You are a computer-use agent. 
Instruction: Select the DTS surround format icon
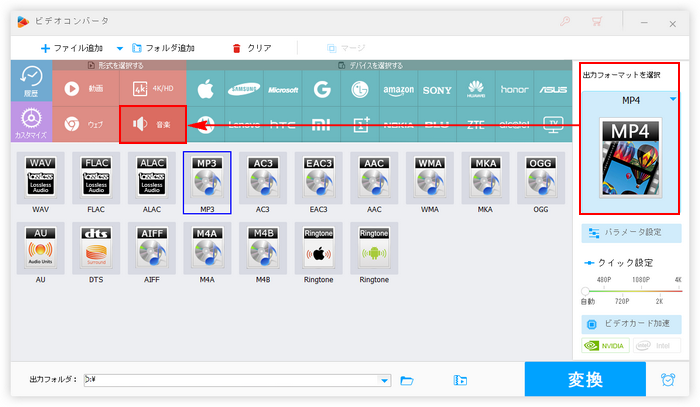click(x=95, y=249)
